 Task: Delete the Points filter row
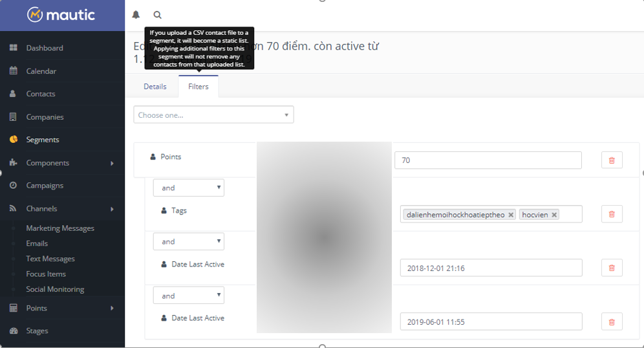(x=612, y=160)
